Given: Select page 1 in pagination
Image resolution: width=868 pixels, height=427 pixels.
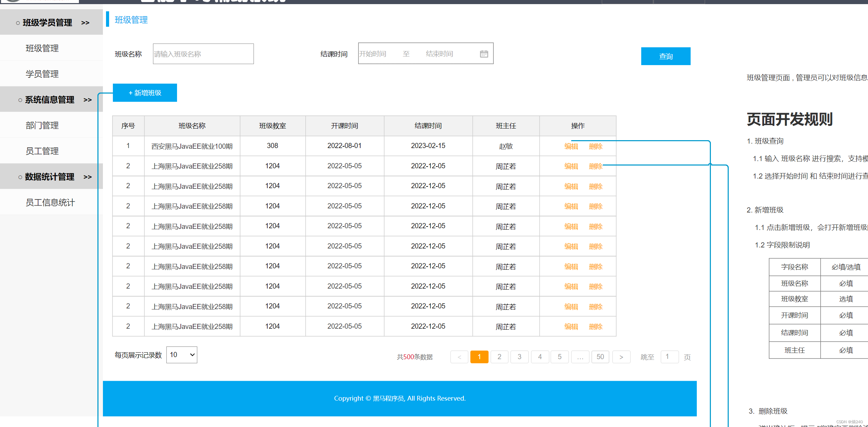Looking at the screenshot, I should coord(479,357).
